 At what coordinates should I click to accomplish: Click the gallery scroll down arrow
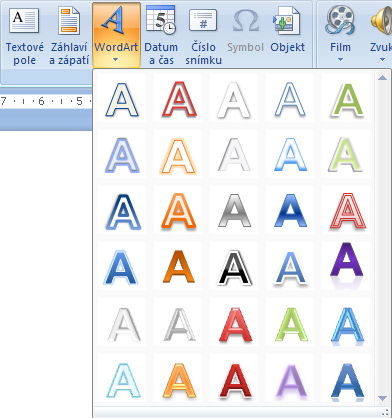(382, 398)
